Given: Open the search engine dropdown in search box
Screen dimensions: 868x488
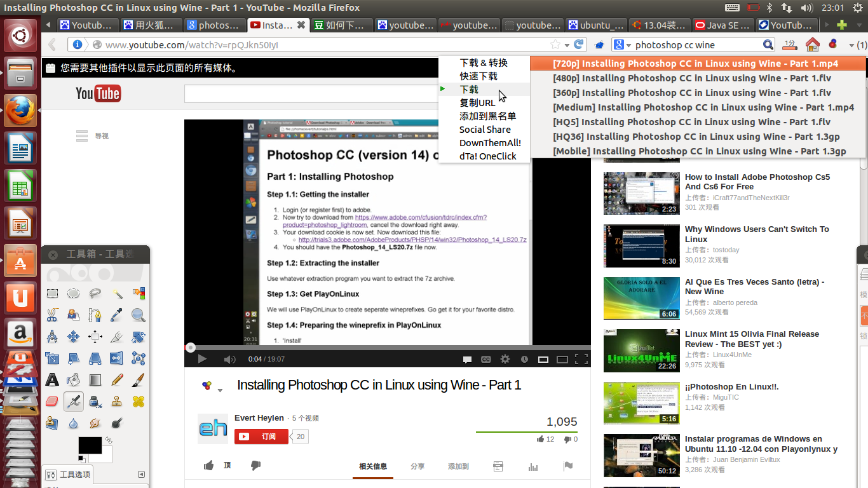Looking at the screenshot, I should pos(629,45).
